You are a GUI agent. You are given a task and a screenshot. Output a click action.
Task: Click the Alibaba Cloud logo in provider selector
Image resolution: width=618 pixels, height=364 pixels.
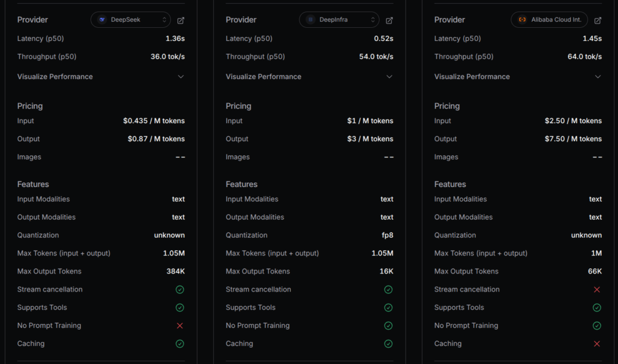coord(522,20)
